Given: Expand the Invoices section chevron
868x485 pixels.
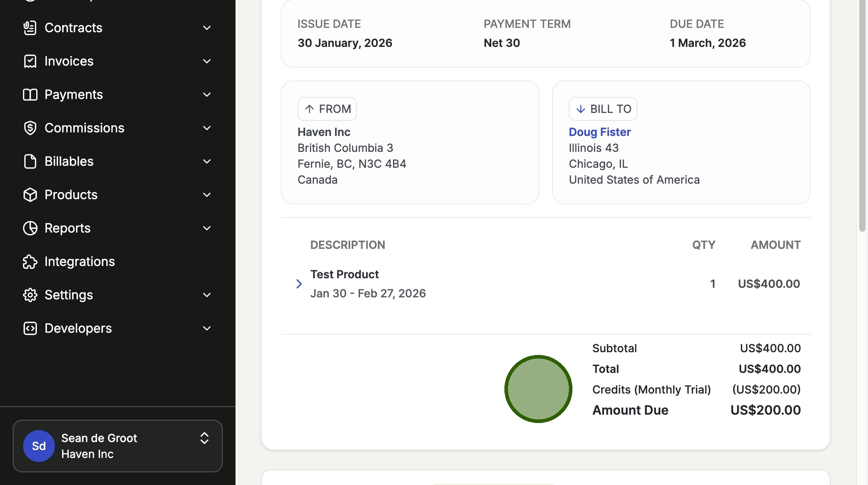Looking at the screenshot, I should point(206,61).
